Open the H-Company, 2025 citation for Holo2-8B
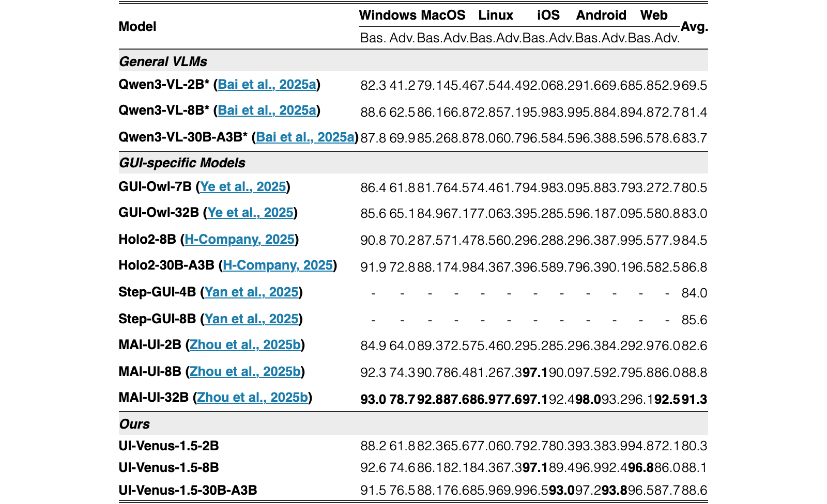Viewport: 827px width, 504px height. click(x=239, y=239)
